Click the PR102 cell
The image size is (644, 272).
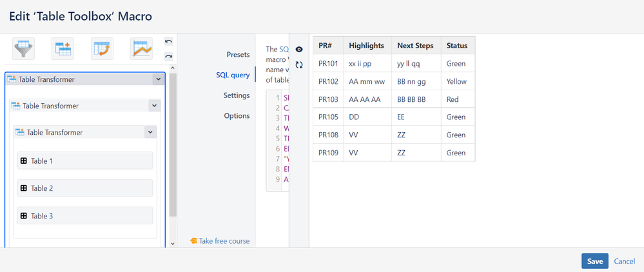click(328, 81)
